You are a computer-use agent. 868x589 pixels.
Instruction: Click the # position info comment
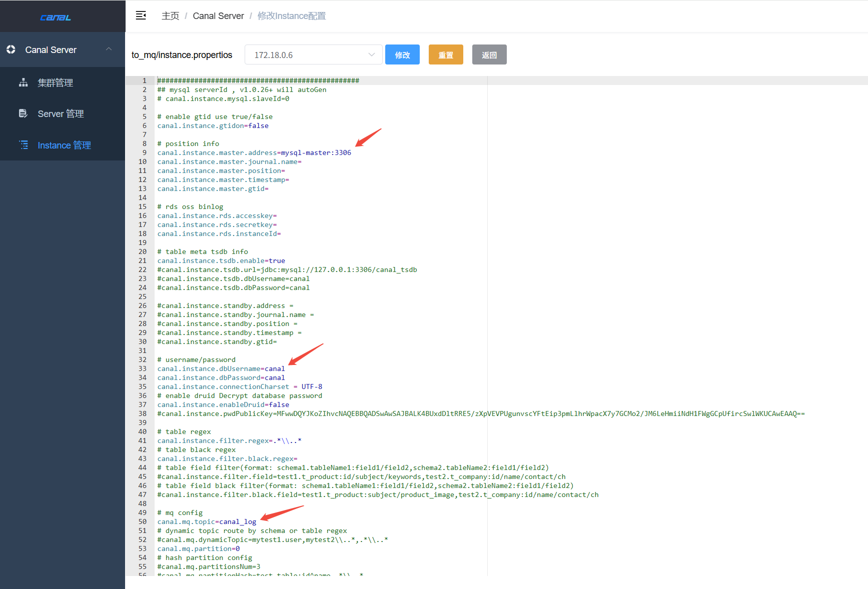pos(188,143)
